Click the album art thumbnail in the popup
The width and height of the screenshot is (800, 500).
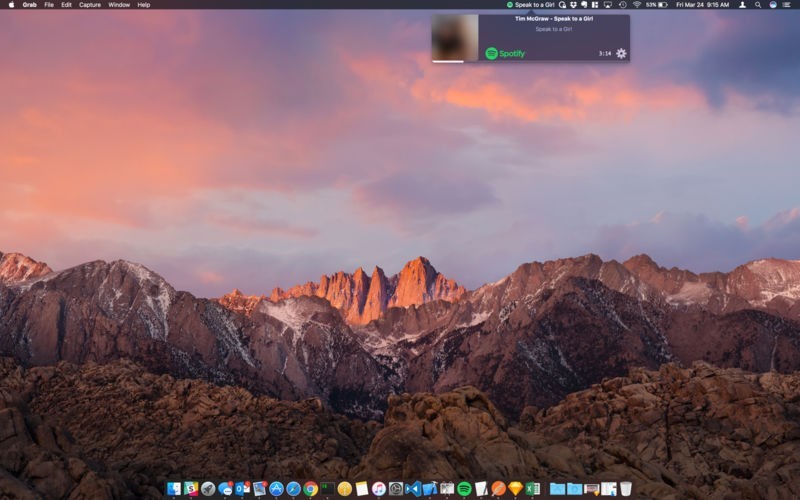click(x=455, y=37)
